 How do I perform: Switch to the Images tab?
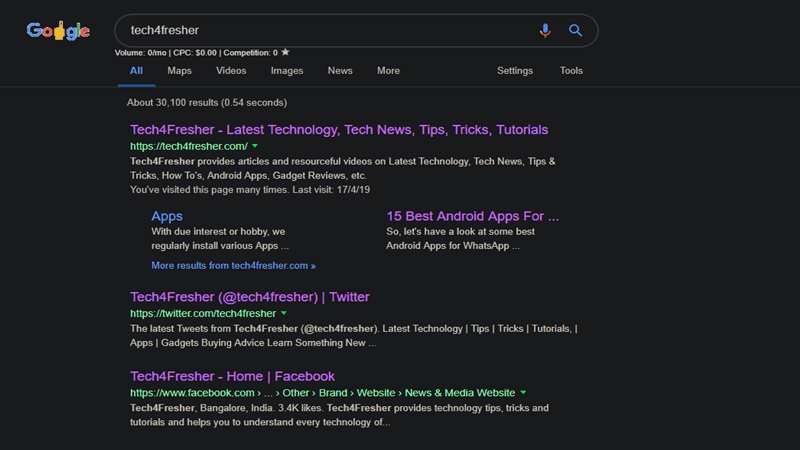click(x=287, y=71)
